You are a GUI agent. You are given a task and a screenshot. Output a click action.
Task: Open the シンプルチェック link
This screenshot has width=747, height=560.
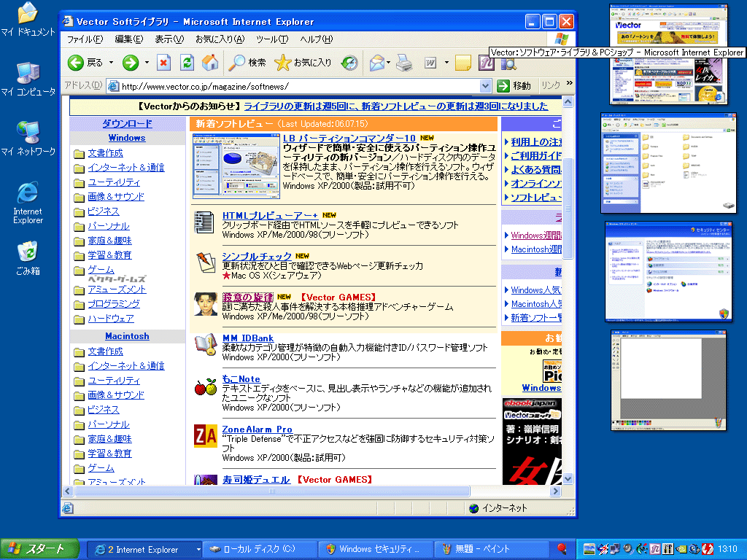(257, 256)
